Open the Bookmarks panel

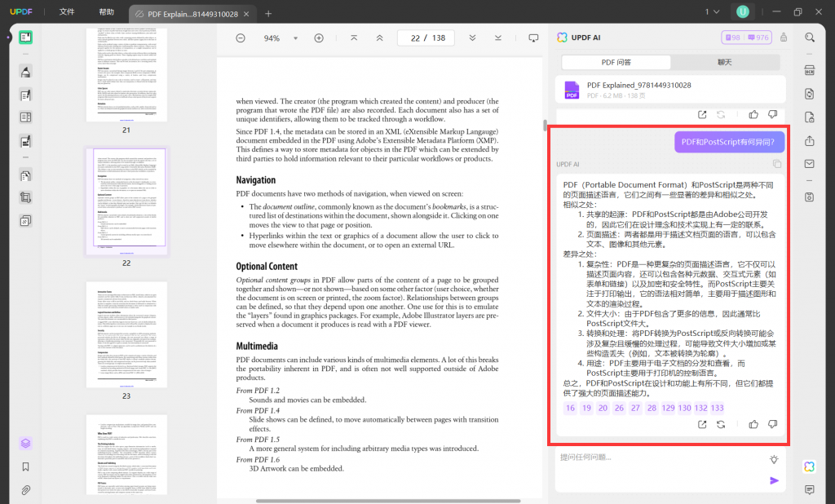click(25, 466)
